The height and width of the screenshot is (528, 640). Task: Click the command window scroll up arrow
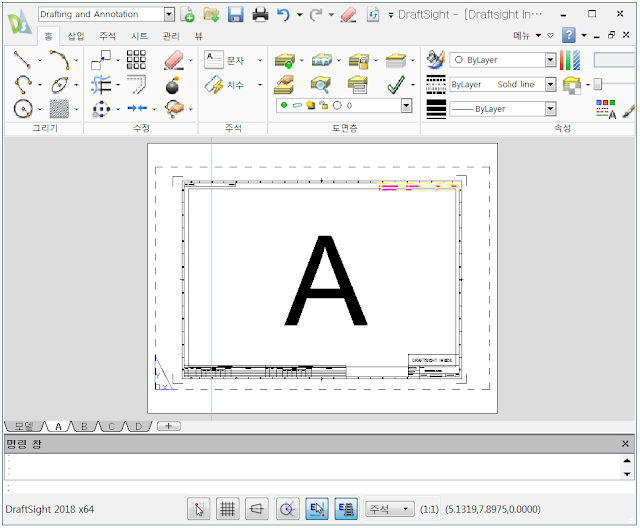627,461
